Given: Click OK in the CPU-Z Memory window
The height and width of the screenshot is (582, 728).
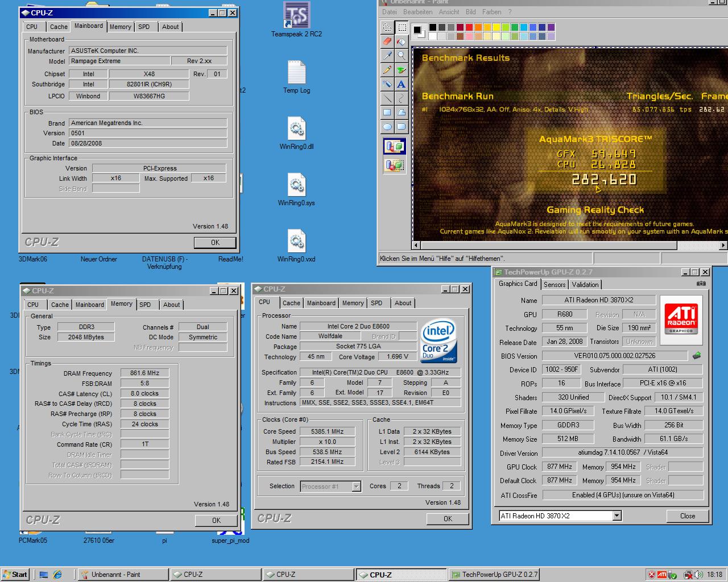Looking at the screenshot, I should (x=216, y=521).
